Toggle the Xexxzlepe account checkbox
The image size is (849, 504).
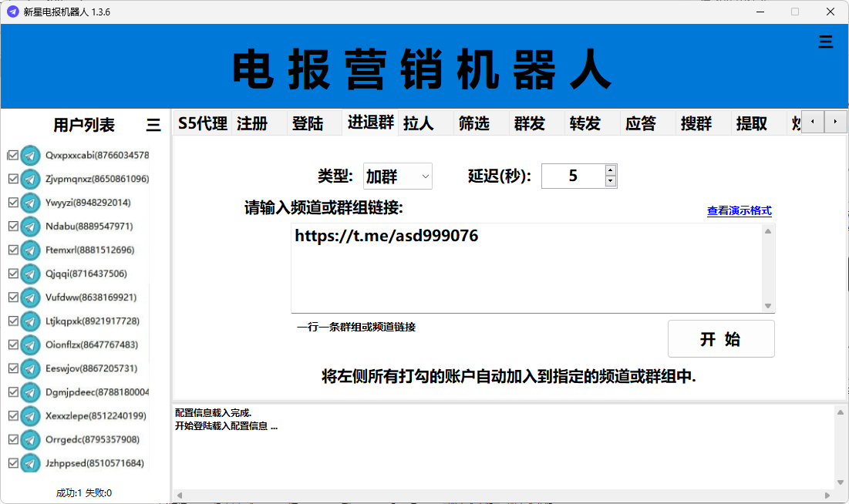(x=14, y=415)
